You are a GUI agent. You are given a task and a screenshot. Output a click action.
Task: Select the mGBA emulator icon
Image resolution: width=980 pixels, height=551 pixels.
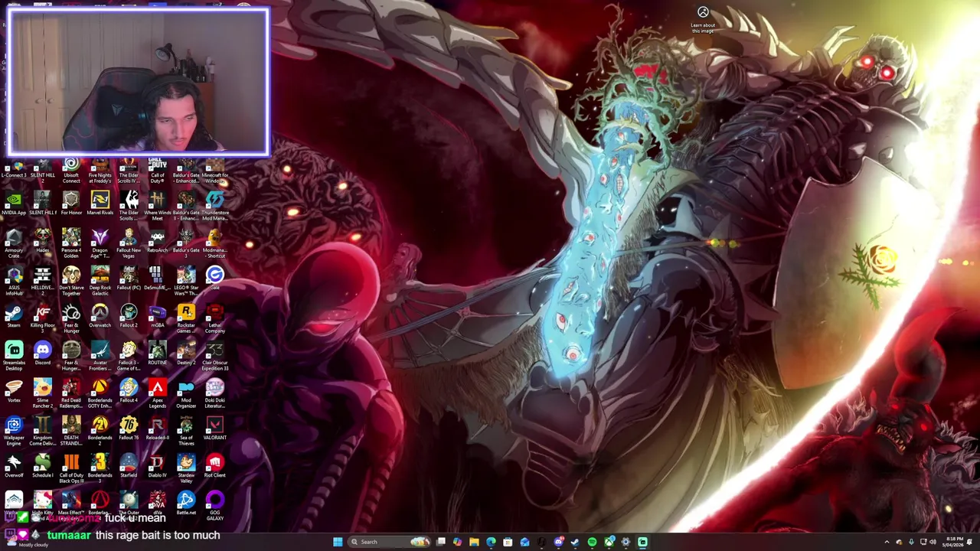157,317
